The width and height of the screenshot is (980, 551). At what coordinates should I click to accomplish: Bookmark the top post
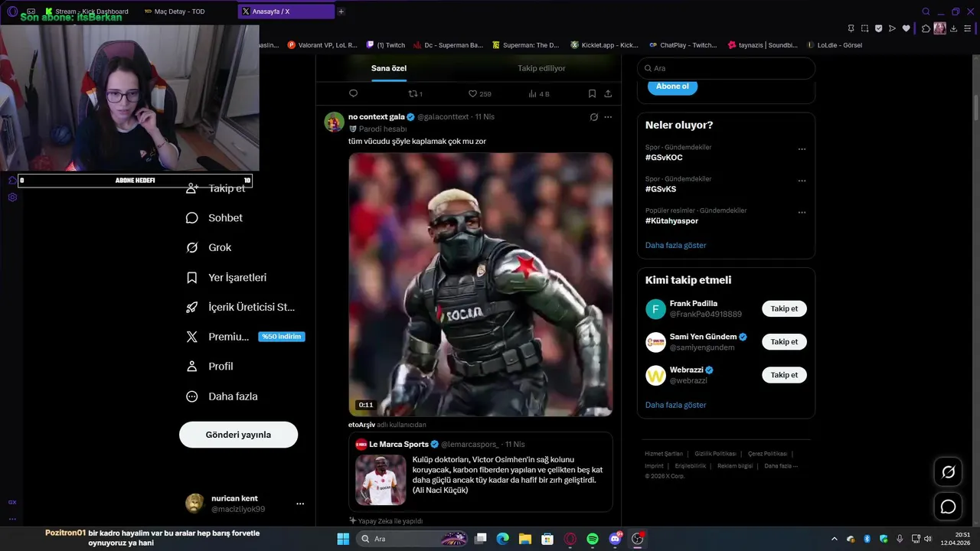tap(592, 93)
